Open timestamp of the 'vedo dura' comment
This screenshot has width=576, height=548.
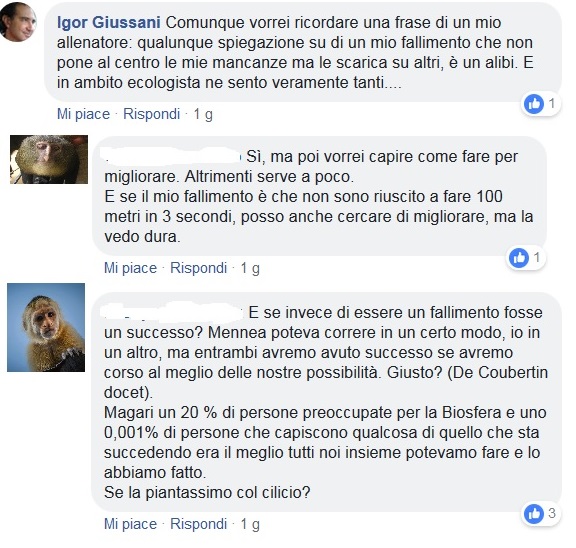pyautogui.click(x=250, y=268)
